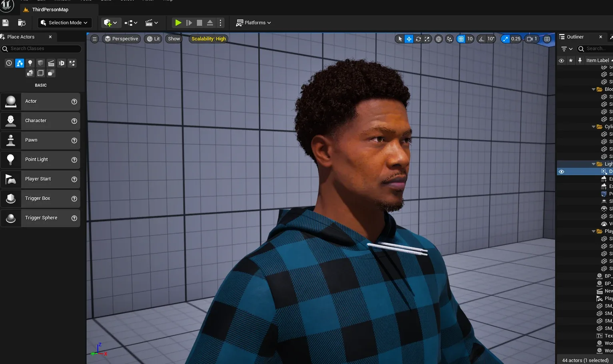This screenshot has width=613, height=364.
Task: Open the Cinematics category in Place Actors
Action: [x=51, y=63]
